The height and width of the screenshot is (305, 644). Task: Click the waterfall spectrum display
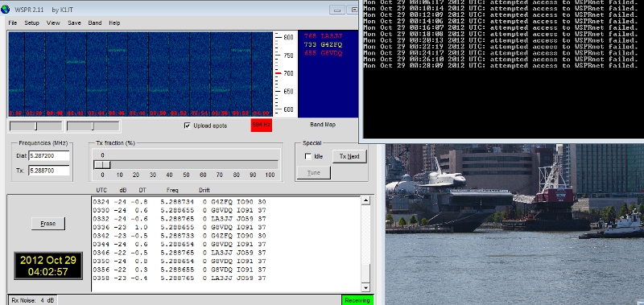(x=140, y=74)
